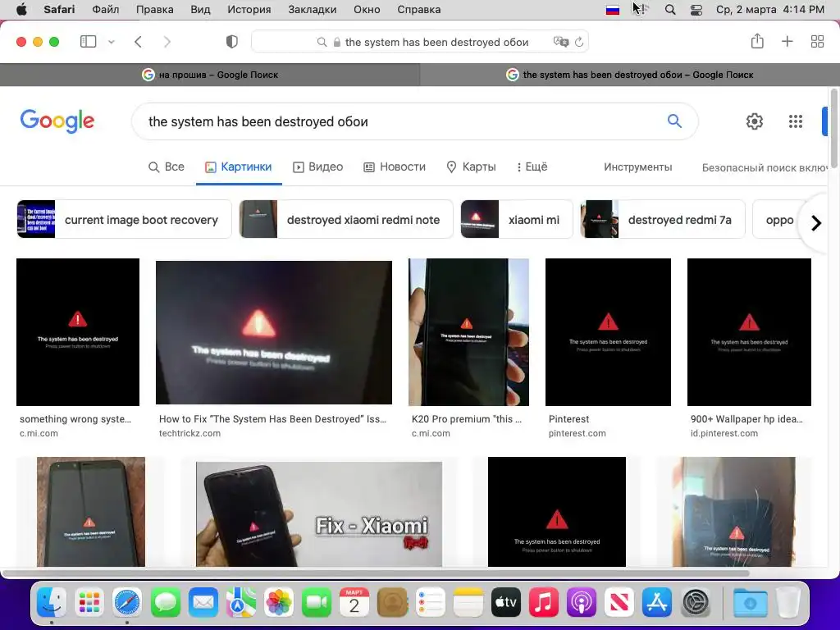This screenshot has height=630, width=840.
Task: Open Messages from the Dock
Action: point(166,603)
